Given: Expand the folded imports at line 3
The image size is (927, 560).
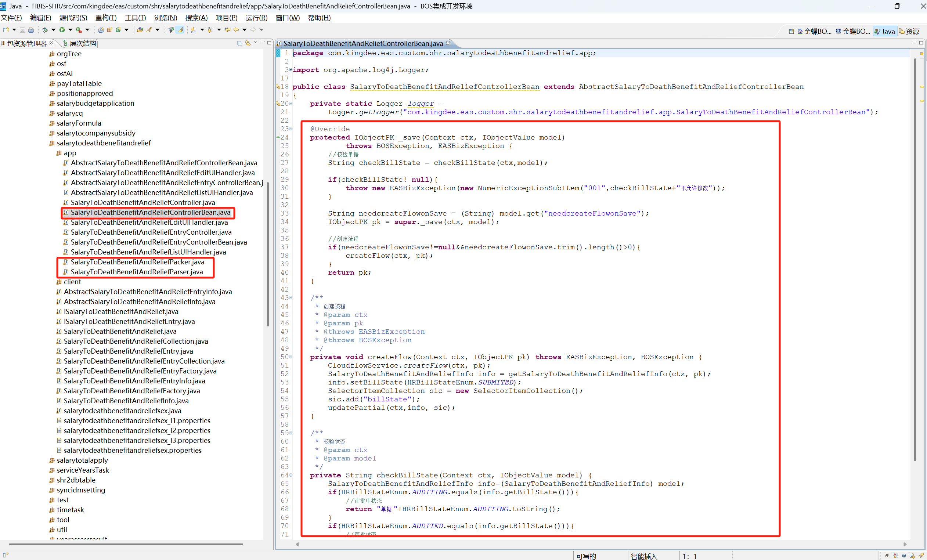Looking at the screenshot, I should pyautogui.click(x=291, y=70).
